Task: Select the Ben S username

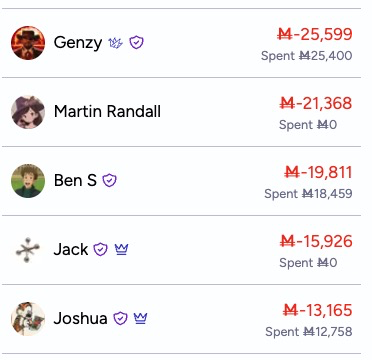Action: pyautogui.click(x=75, y=180)
